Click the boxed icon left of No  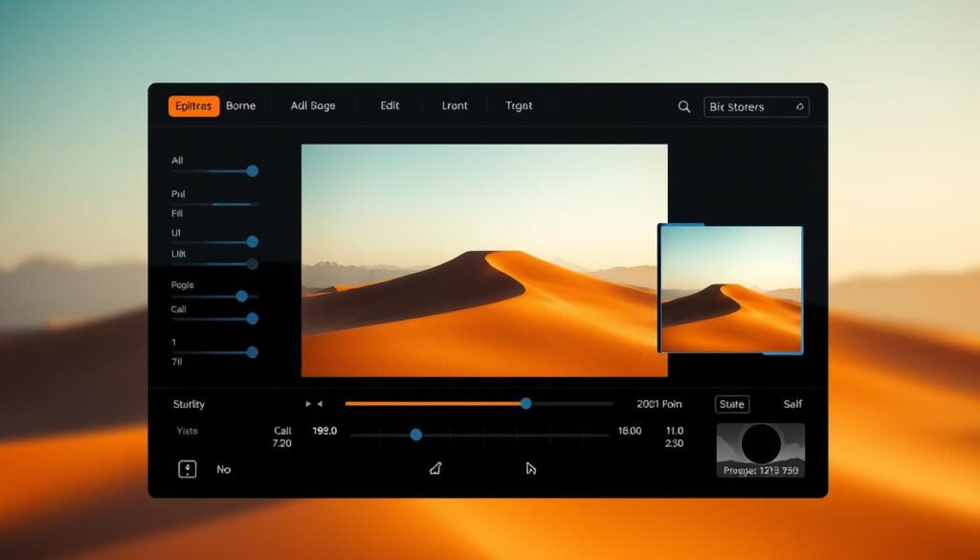188,469
